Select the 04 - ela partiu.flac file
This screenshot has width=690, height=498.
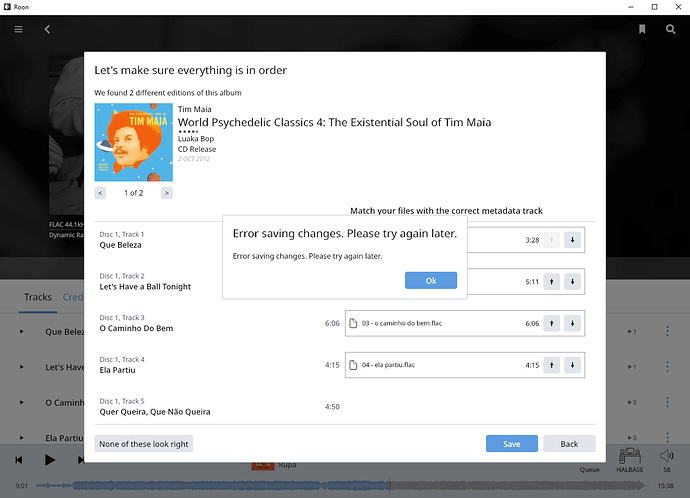point(465,365)
